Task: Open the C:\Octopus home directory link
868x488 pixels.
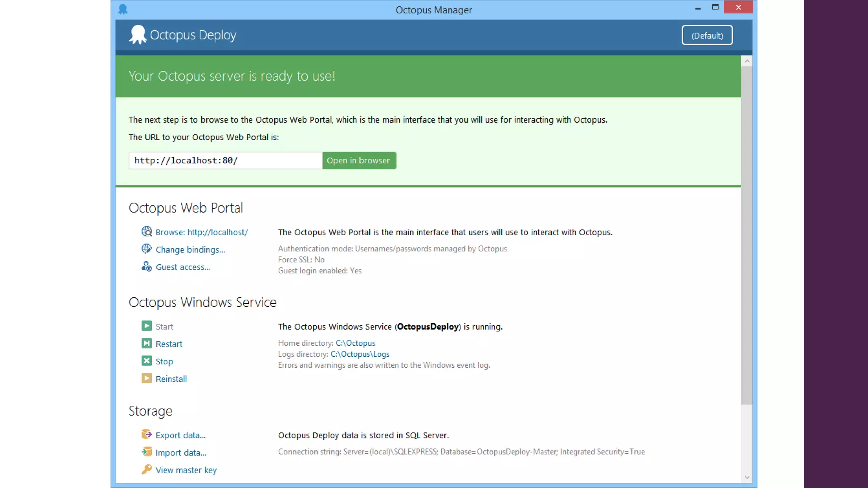Action: 355,343
